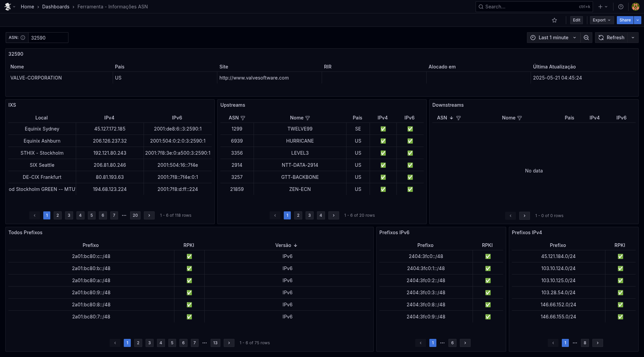This screenshot has width=644, height=357.
Task: Filter Downstreams by Nome column icon
Action: coord(520,118)
